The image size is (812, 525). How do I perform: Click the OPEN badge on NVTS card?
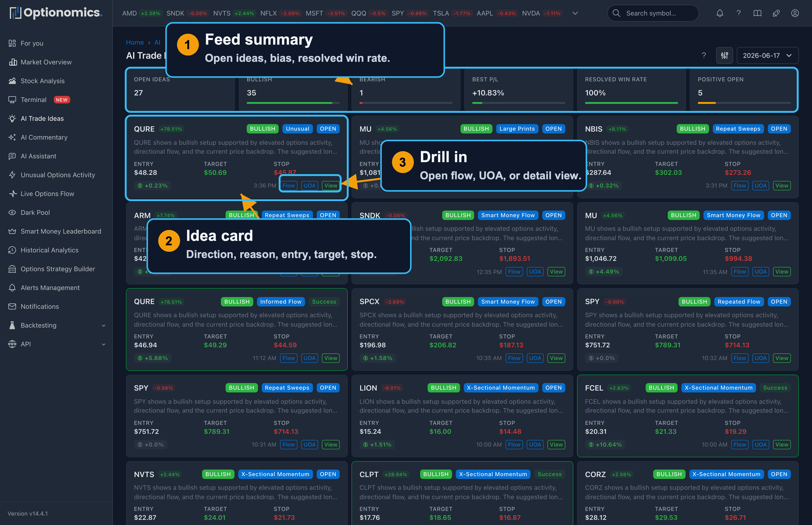(x=328, y=474)
